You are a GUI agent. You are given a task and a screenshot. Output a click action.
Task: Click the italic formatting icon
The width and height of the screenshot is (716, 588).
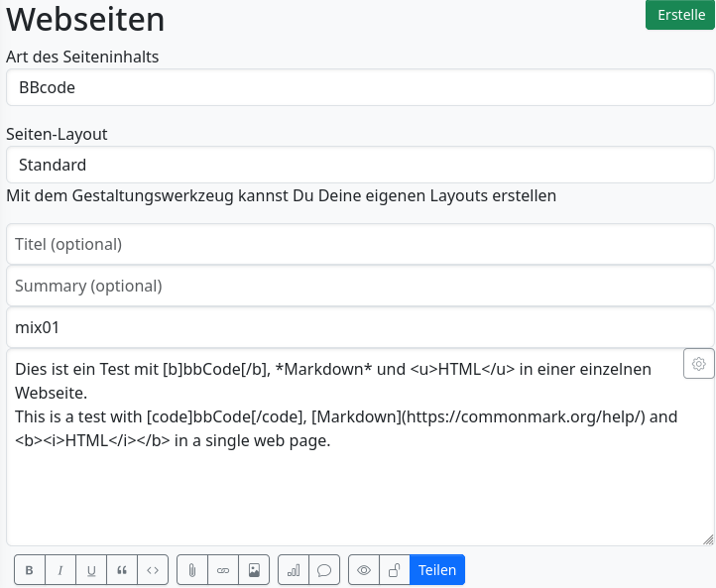click(x=60, y=570)
